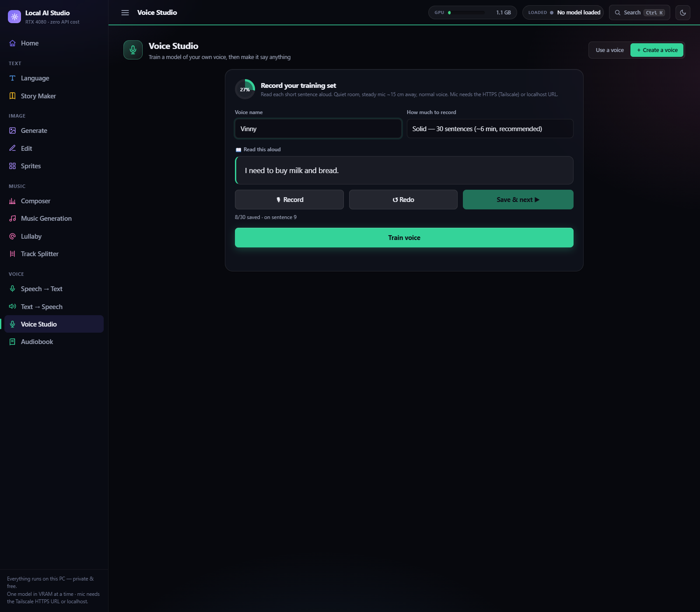
Task: Click the Composer bars icon
Action: coord(13,201)
